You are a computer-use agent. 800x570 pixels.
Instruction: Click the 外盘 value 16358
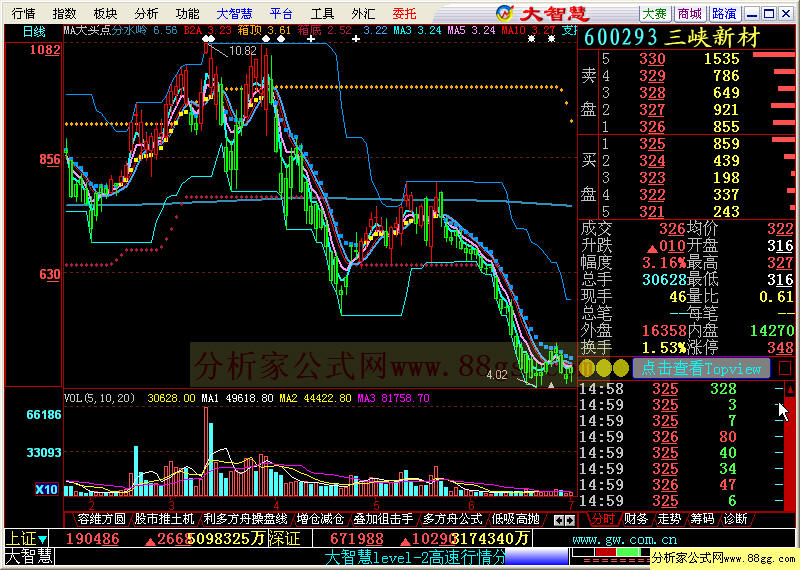point(664,331)
